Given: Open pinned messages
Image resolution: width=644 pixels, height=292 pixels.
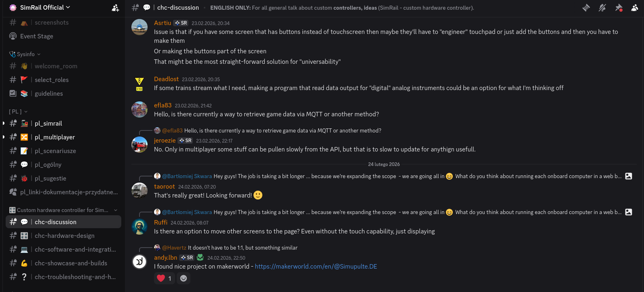Looking at the screenshot, I should tap(619, 8).
